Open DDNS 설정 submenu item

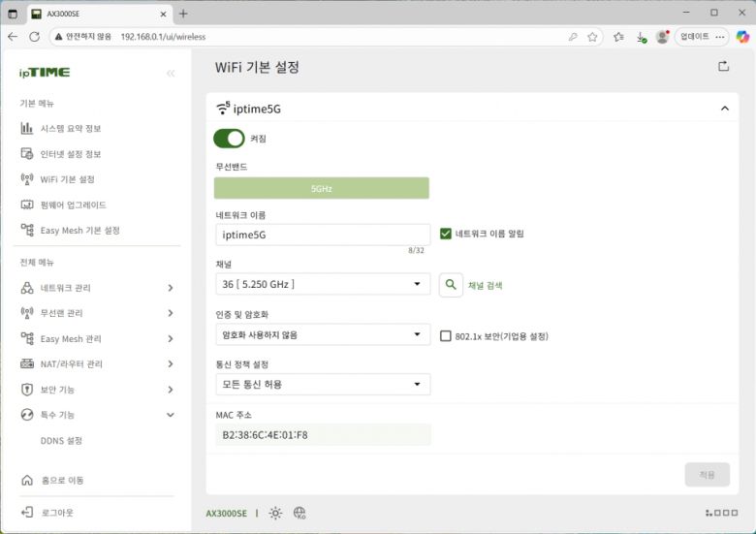click(61, 441)
